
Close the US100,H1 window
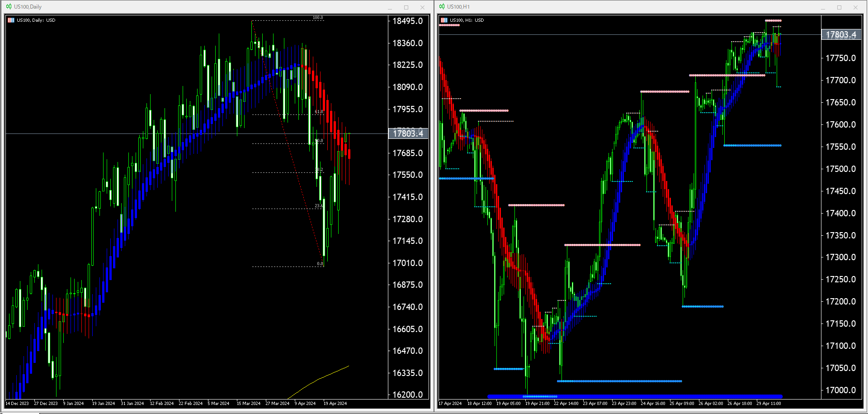855,7
